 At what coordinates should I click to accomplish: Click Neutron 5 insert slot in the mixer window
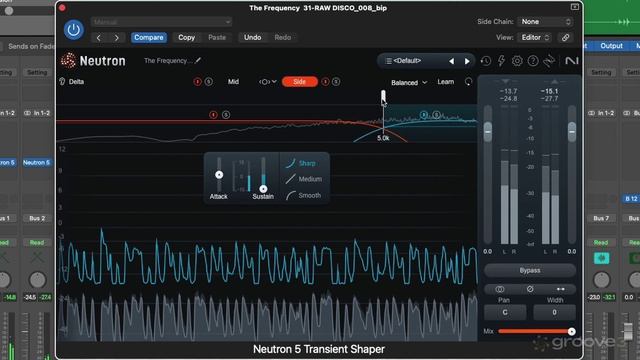tap(36, 162)
